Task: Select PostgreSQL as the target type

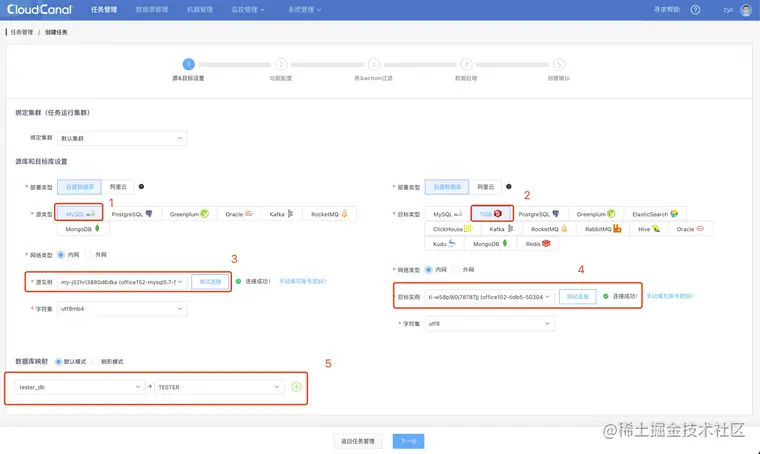Action: click(x=538, y=214)
